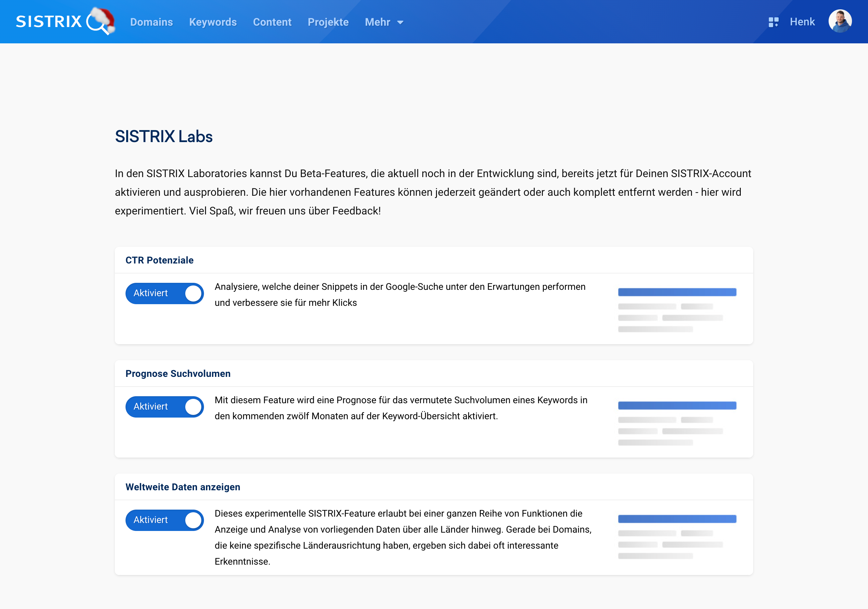
Task: Click the Weltweite Daten anzeigen heading
Action: (x=183, y=487)
